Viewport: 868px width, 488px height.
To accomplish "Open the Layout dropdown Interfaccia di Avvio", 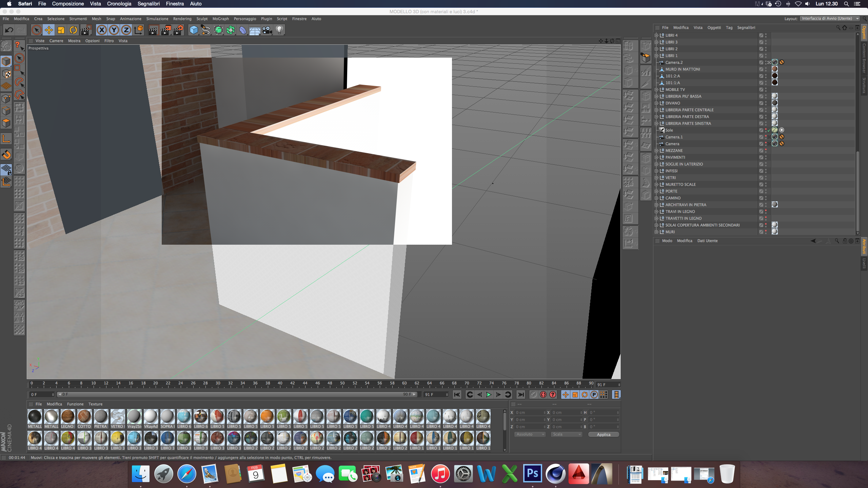I will 830,19.
